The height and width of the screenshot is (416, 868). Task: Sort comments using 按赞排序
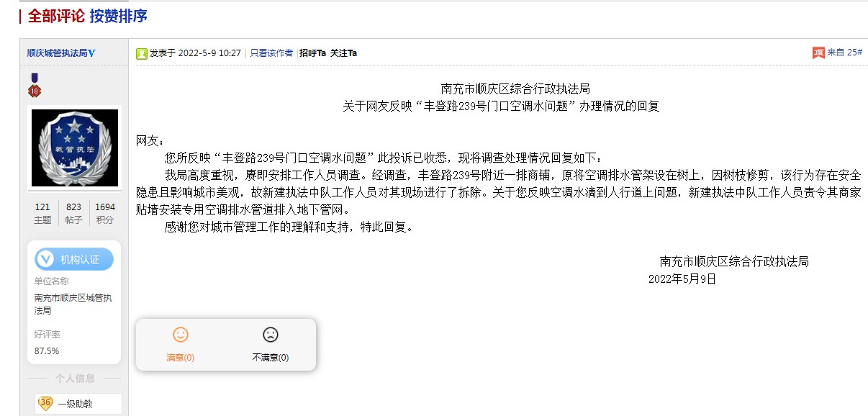click(119, 16)
